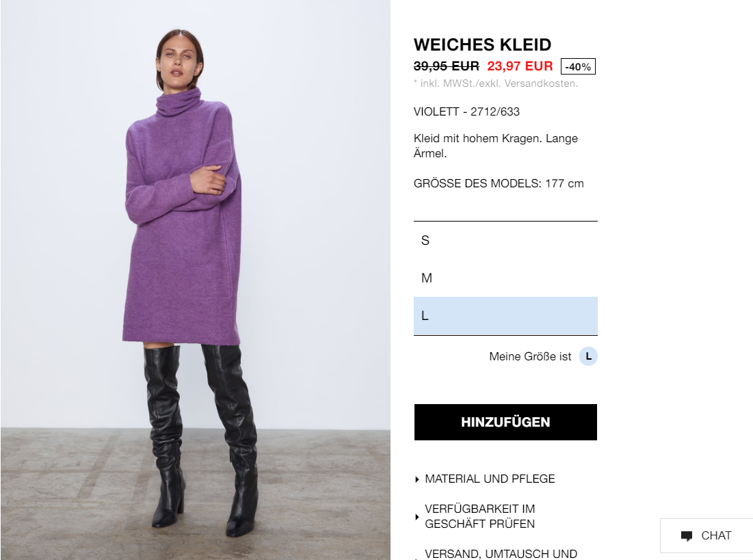Click the crossed-out price 39,95 EUR
This screenshot has width=753, height=560.
tap(447, 66)
